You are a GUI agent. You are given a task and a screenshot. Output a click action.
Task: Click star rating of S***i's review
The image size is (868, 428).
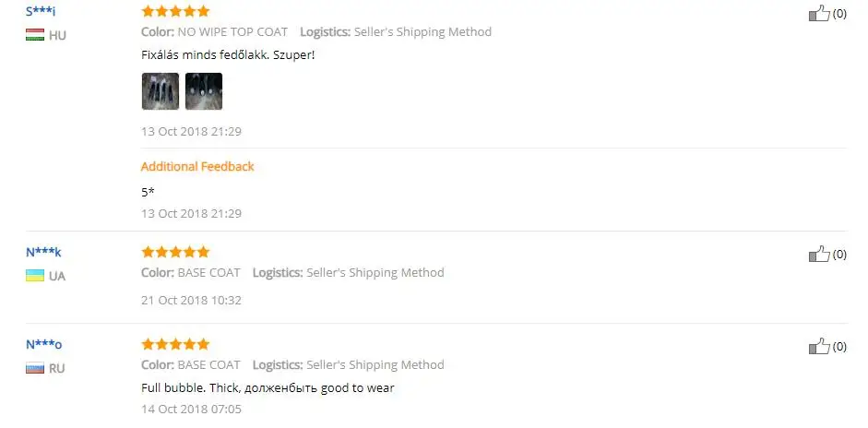click(x=175, y=11)
